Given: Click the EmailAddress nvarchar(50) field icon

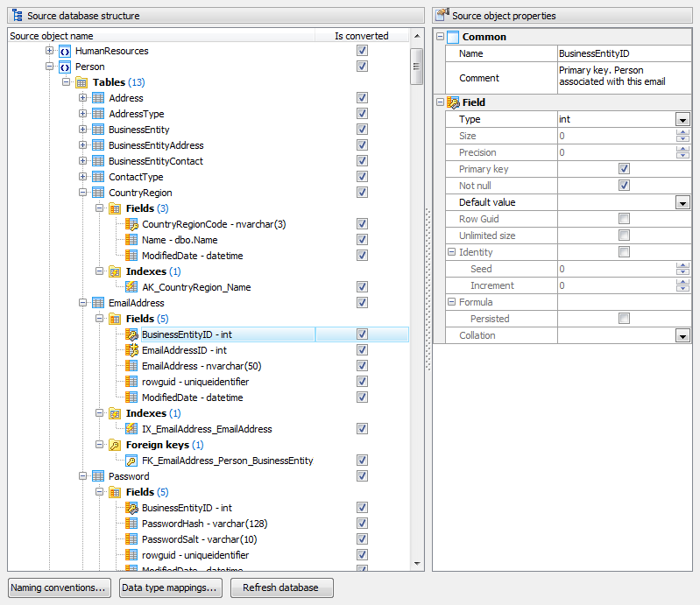Looking at the screenshot, I should click(x=131, y=366).
